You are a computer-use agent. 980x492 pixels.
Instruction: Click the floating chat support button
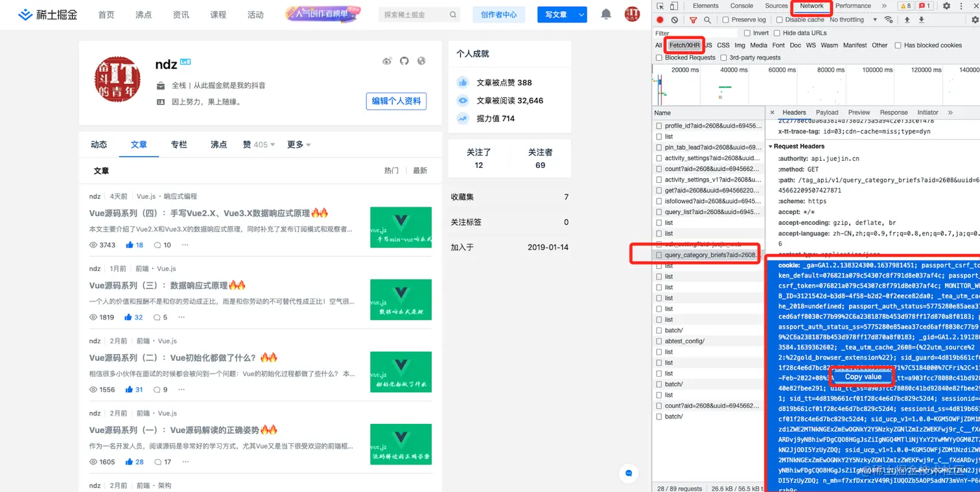627,473
